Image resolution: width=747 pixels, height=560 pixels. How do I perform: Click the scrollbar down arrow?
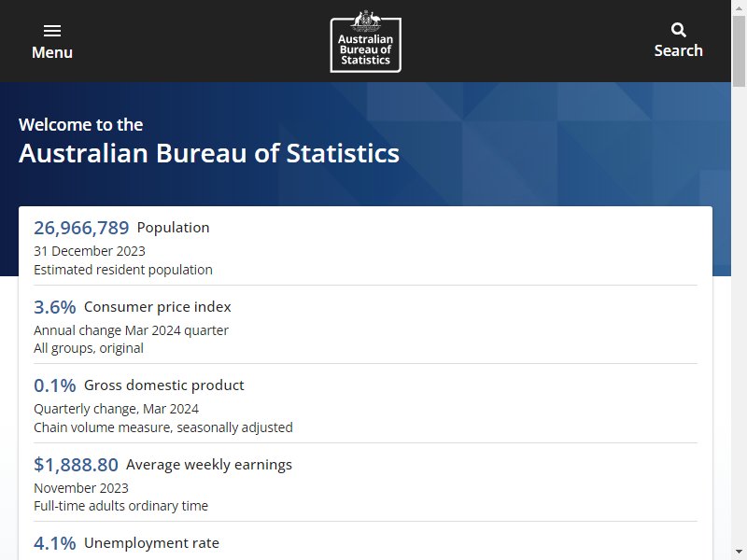739,553
